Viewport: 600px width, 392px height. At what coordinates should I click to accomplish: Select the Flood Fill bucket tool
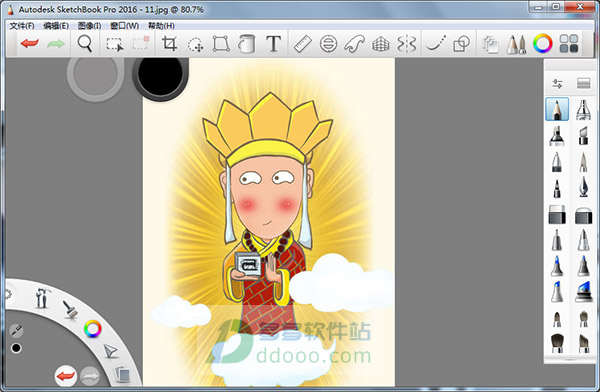click(246, 44)
